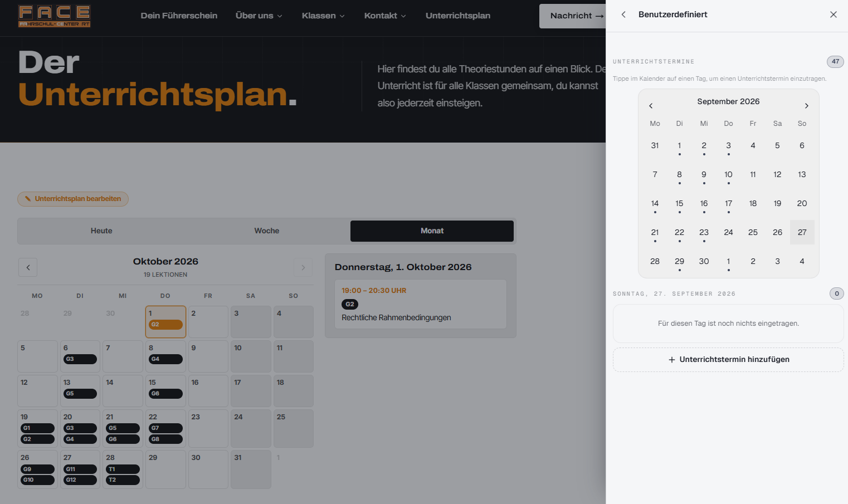Select the Monat view tab
The width and height of the screenshot is (848, 504).
[432, 231]
